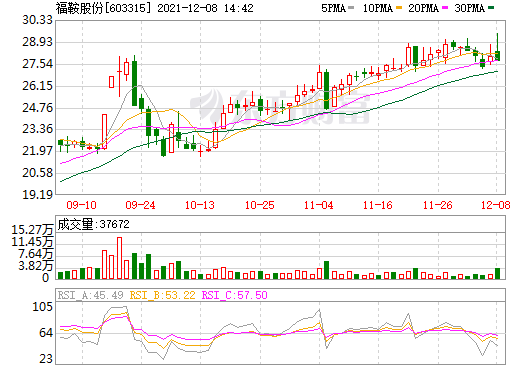
Task: Click the last green volume bar on 12-08
Action: [x=497, y=273]
